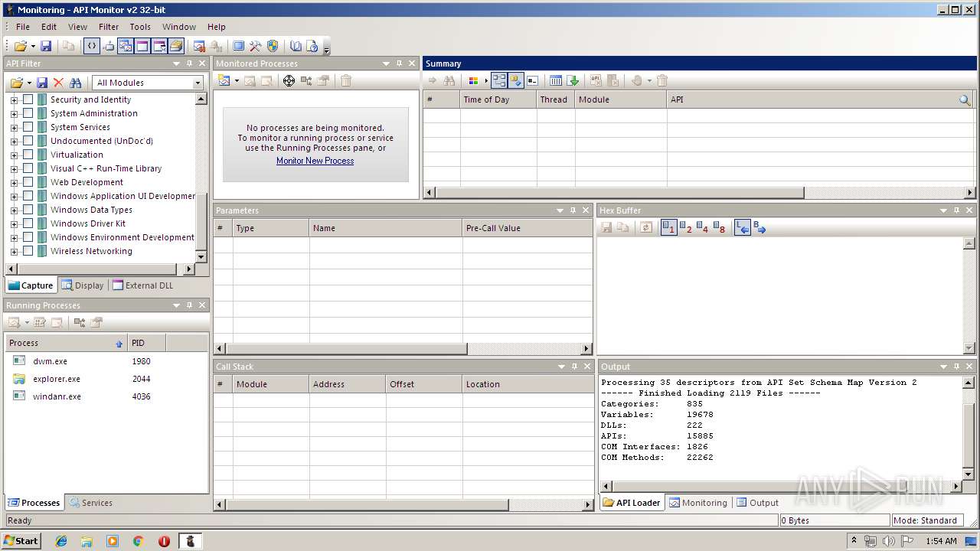Enable Visual C++ Run-Time Library checkbox
980x551 pixels.
pos(28,168)
